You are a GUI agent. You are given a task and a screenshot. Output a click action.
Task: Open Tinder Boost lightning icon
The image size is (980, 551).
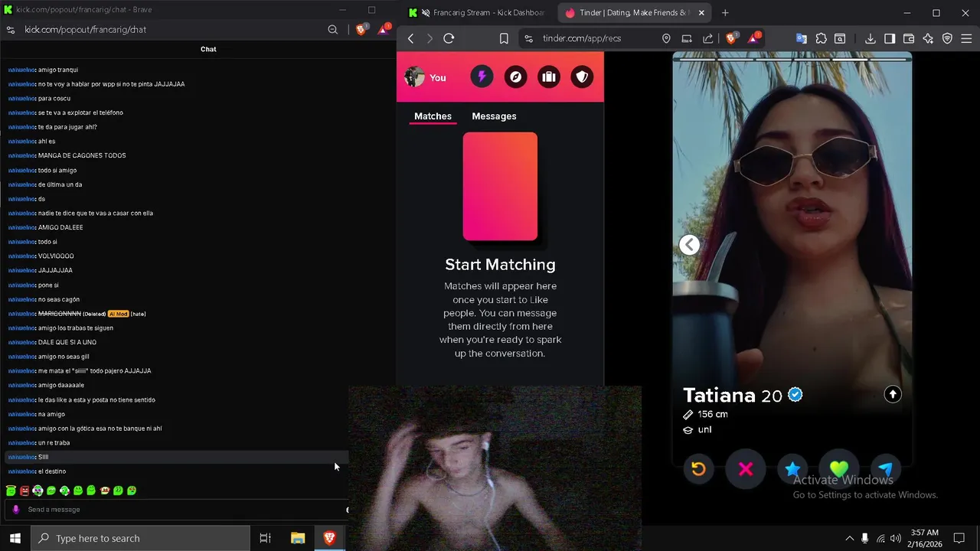[x=482, y=77]
